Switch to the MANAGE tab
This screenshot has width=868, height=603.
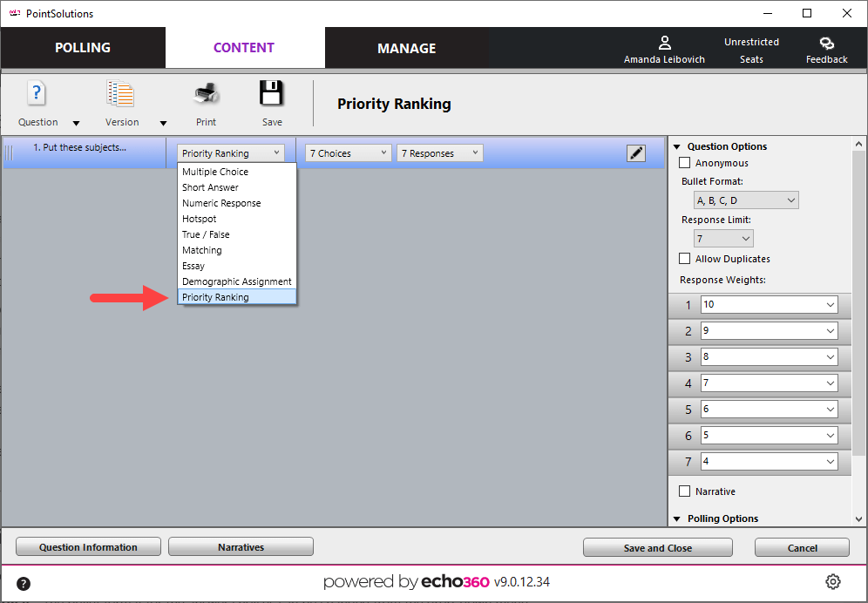point(406,48)
